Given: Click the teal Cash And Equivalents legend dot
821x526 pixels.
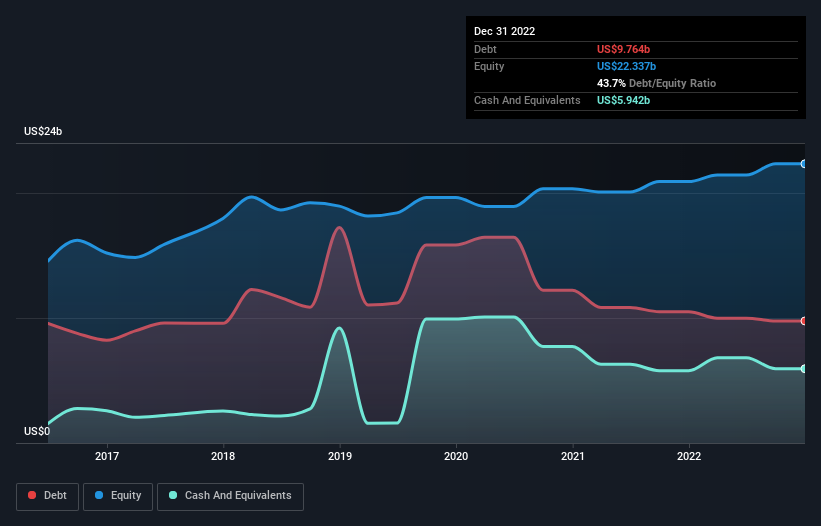Looking at the screenshot, I should [173, 495].
